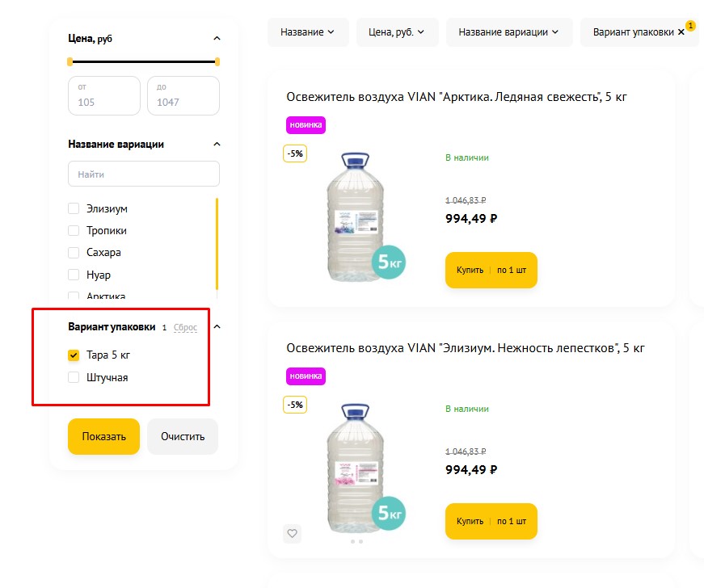Focus the Найти variation search field
This screenshot has height=588, width=704.
pyautogui.click(x=144, y=174)
